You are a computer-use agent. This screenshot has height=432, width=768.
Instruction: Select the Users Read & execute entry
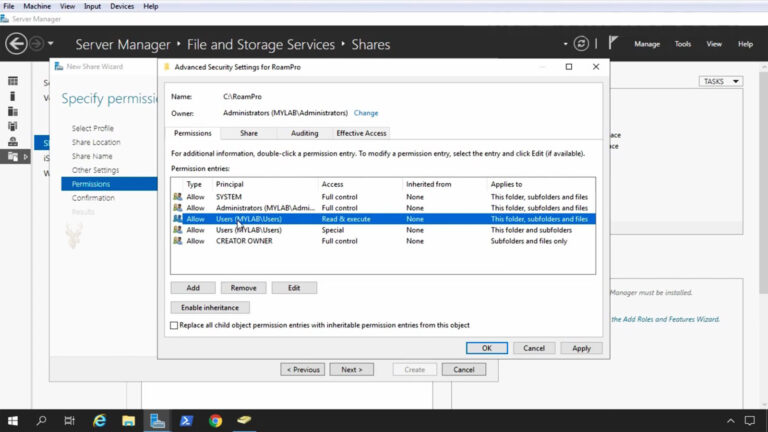click(x=383, y=219)
